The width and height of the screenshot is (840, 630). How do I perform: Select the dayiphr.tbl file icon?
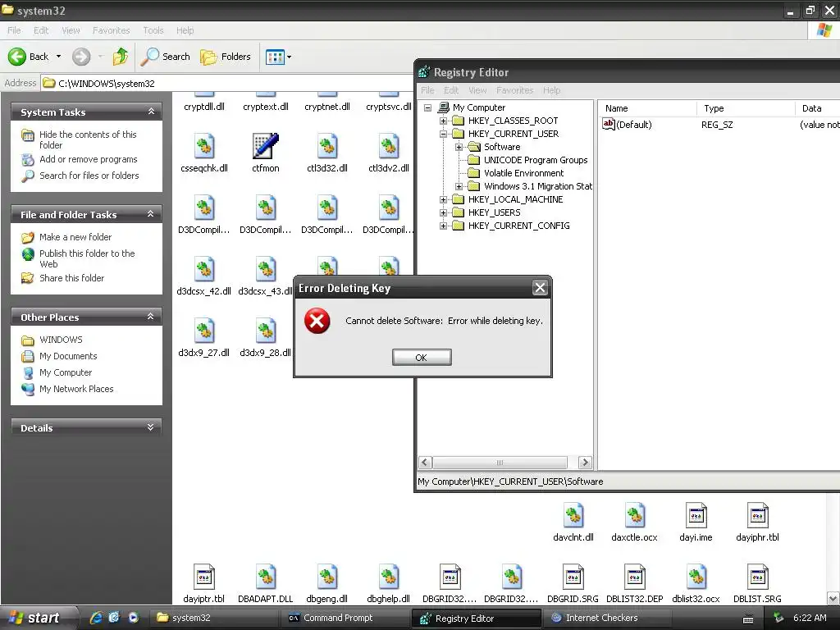click(758, 516)
